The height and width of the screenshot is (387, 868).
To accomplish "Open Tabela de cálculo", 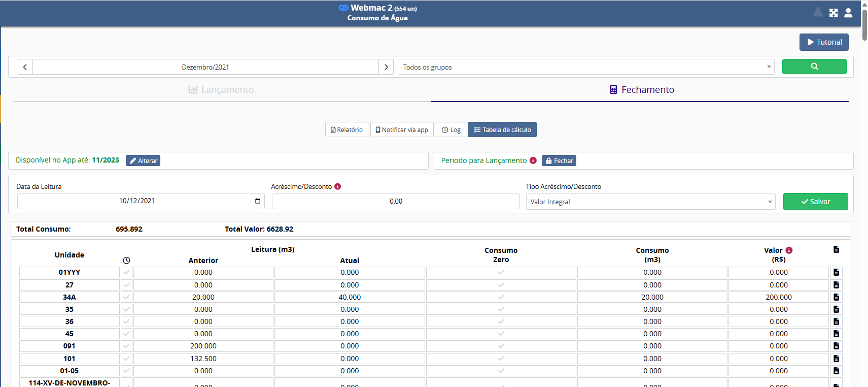I will coord(502,130).
